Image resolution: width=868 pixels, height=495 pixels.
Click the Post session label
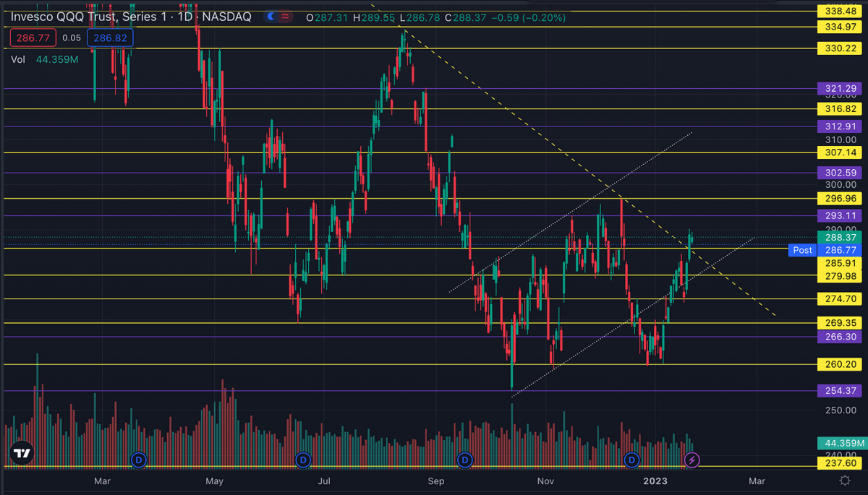click(x=803, y=250)
